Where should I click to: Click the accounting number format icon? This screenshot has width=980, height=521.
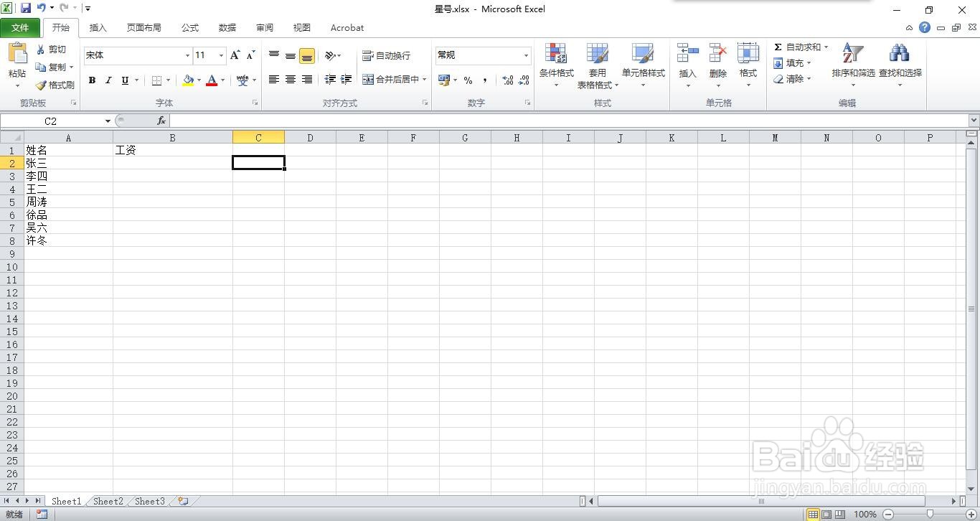pyautogui.click(x=444, y=80)
